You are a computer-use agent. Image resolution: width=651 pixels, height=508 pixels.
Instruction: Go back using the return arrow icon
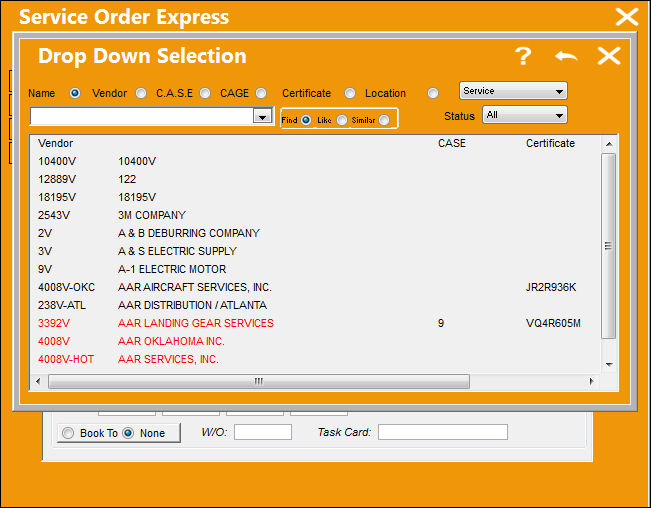click(566, 56)
